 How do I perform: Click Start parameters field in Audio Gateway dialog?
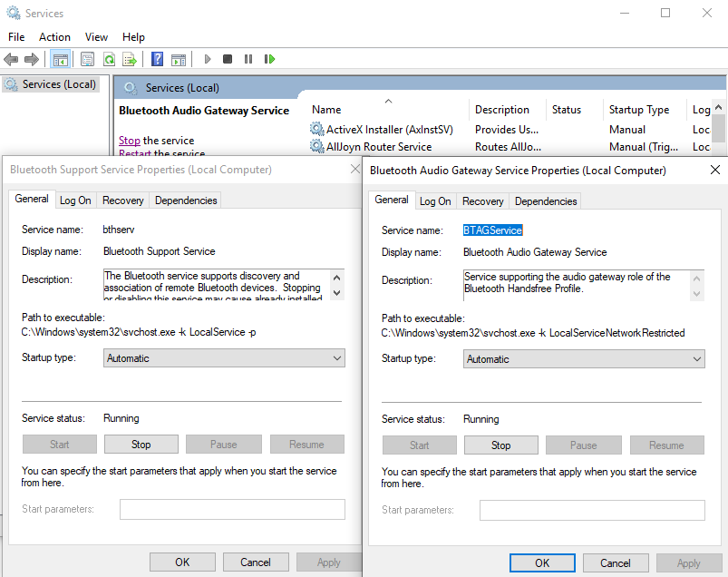[592, 510]
